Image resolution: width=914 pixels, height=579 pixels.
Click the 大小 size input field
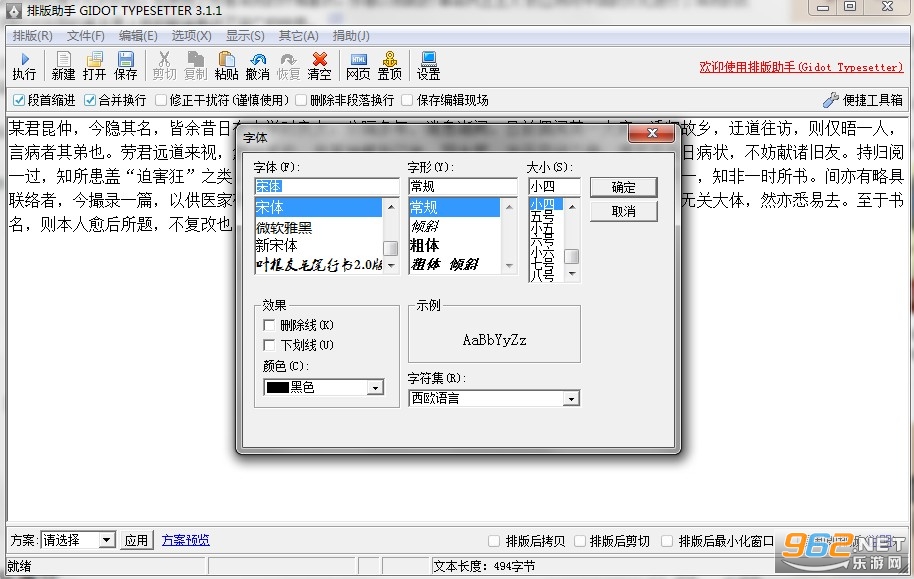pos(554,186)
